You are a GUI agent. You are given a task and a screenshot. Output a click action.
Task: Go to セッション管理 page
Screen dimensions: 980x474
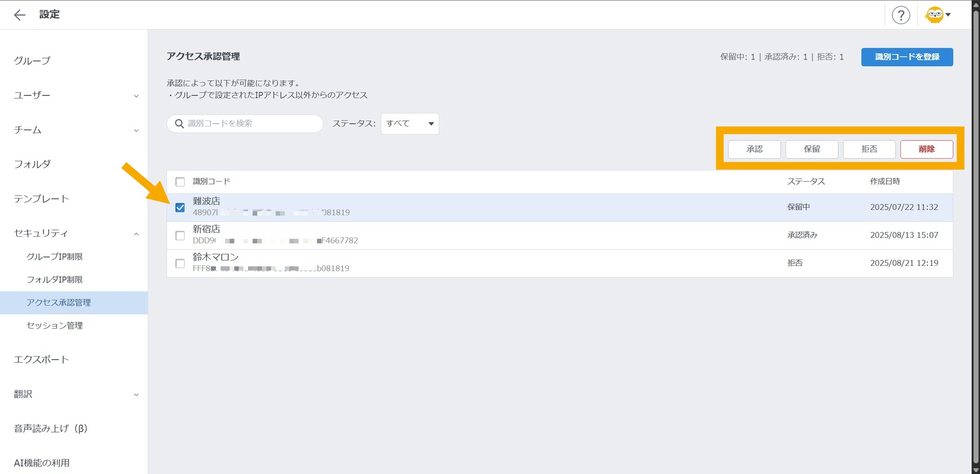tap(55, 326)
